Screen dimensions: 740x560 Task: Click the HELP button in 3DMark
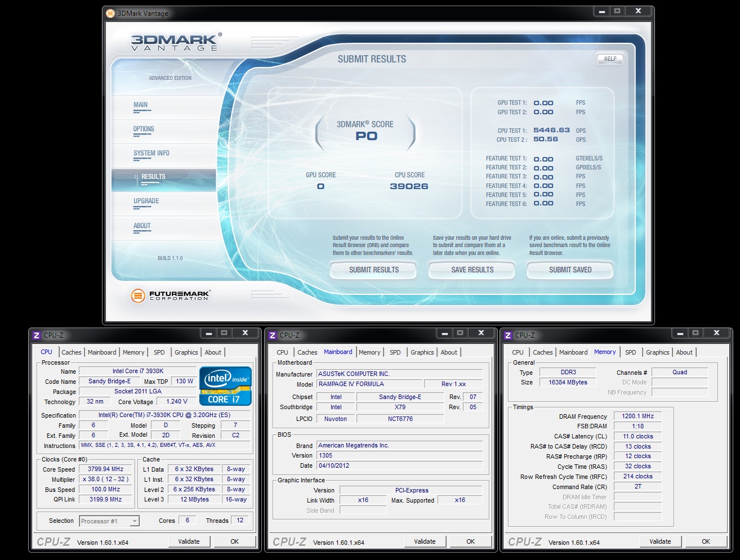(610, 59)
